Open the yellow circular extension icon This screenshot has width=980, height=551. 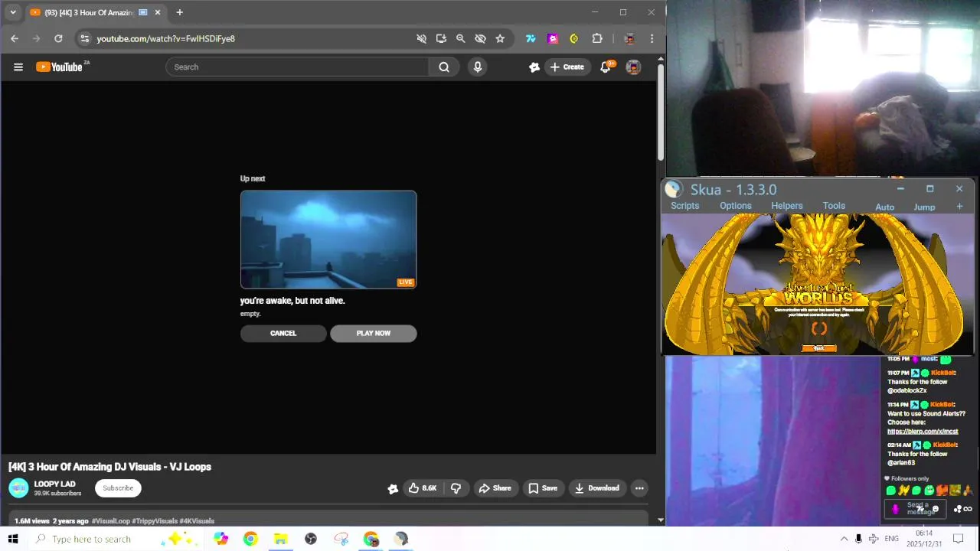point(574,38)
